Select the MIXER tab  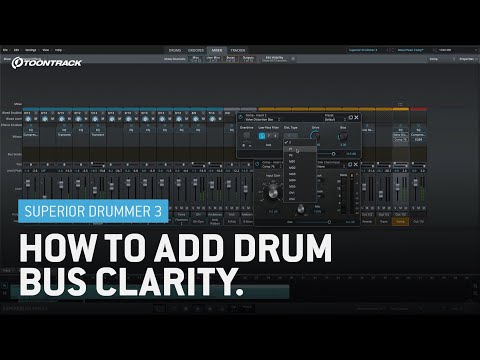[217, 50]
